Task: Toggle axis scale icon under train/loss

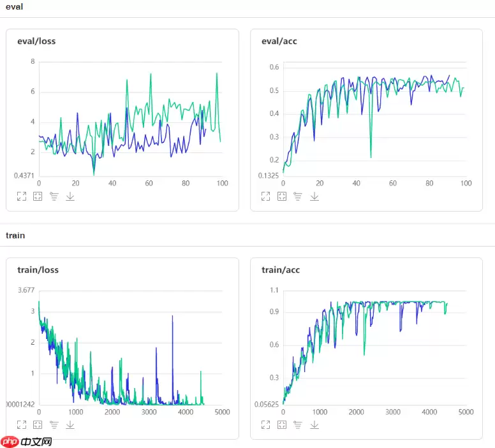Action: click(54, 424)
